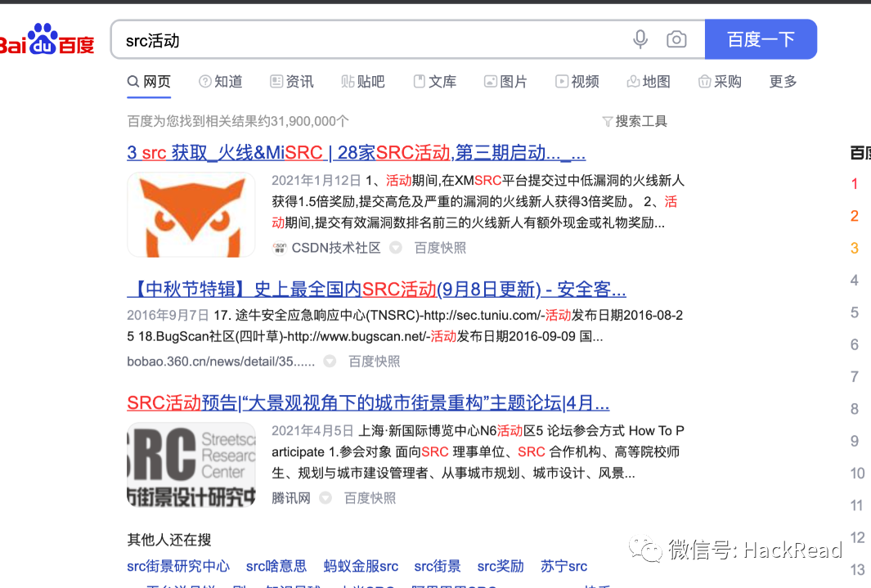This screenshot has height=588, width=871.
Task: Open the SRC活动预告 大景观视角 result
Action: pyautogui.click(x=368, y=402)
